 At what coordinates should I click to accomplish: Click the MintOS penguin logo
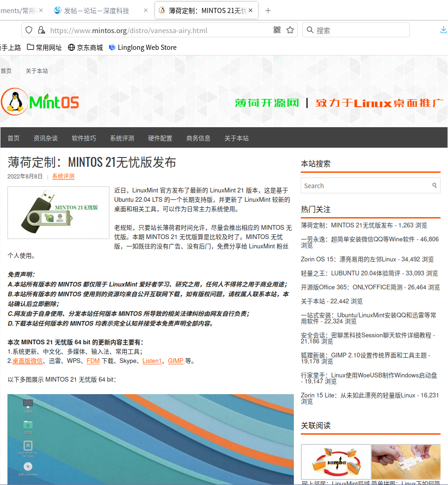[14, 101]
